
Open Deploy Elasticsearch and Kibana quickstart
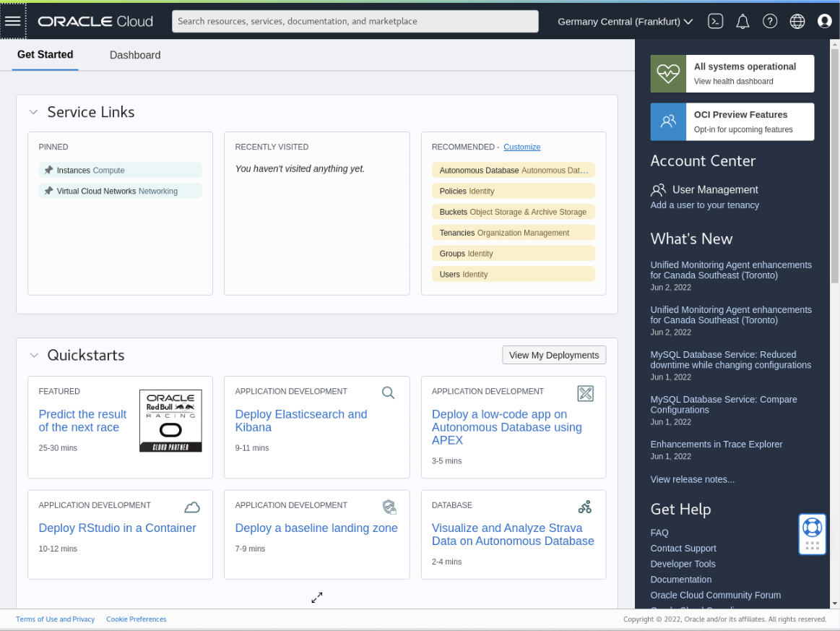click(x=301, y=421)
